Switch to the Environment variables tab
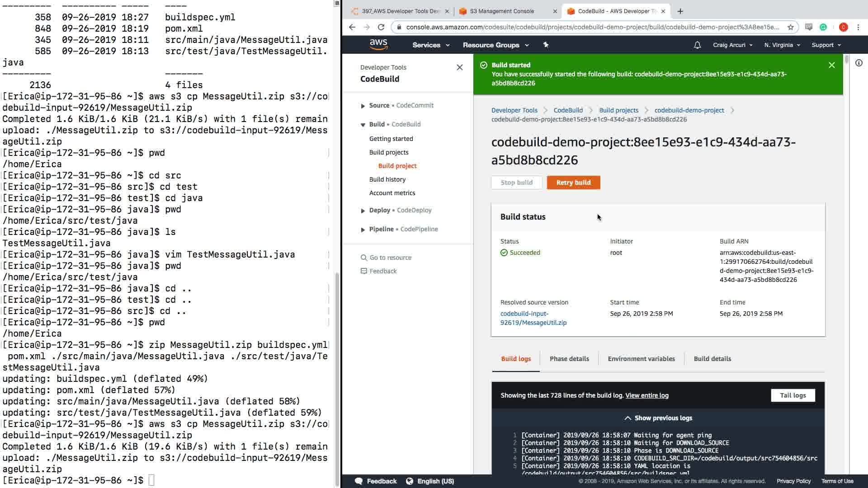This screenshot has width=868, height=488. point(641,359)
